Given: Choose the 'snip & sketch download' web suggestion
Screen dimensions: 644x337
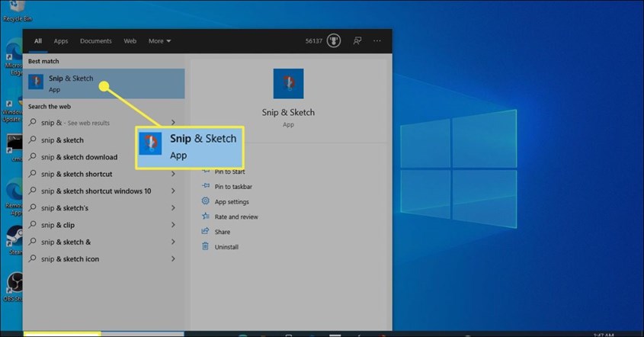Looking at the screenshot, I should pyautogui.click(x=78, y=157).
